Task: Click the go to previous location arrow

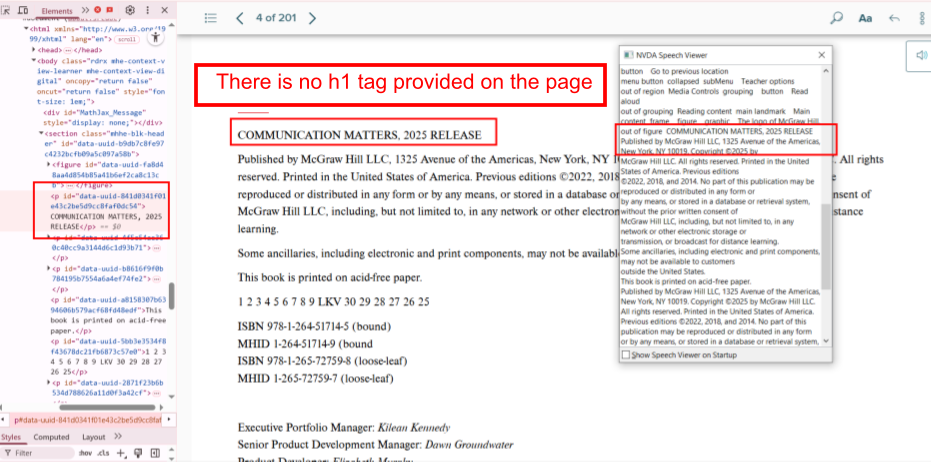Action: tap(894, 18)
